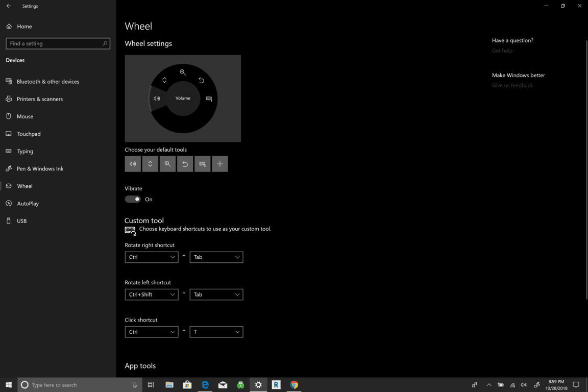
Task: Open Click shortcut T key dropdown
Action: [x=216, y=332]
